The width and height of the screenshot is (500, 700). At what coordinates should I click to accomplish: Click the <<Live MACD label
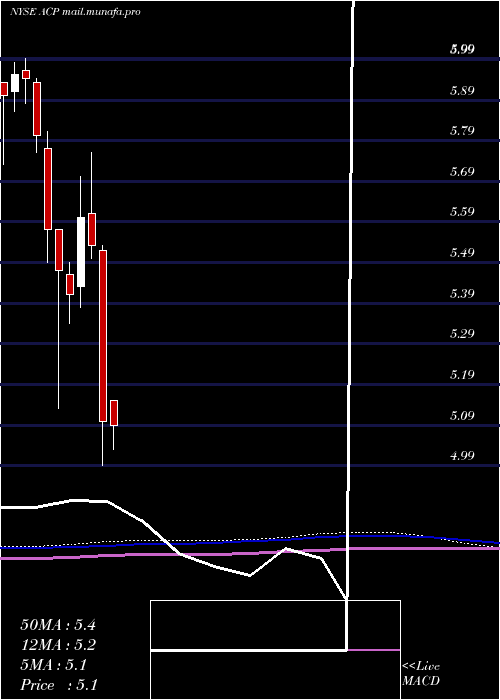(x=421, y=674)
